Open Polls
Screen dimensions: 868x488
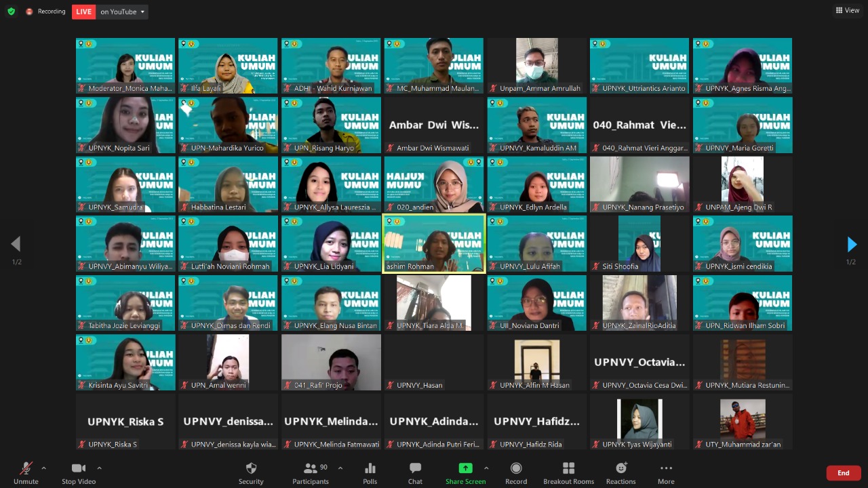click(370, 473)
